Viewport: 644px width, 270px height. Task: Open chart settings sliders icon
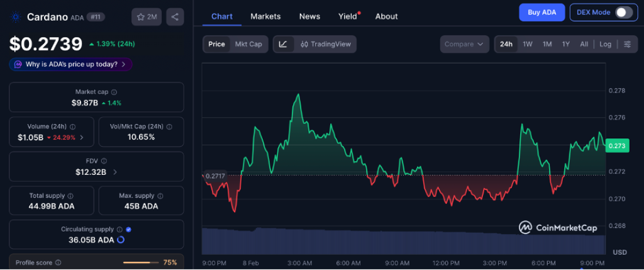coord(627,44)
